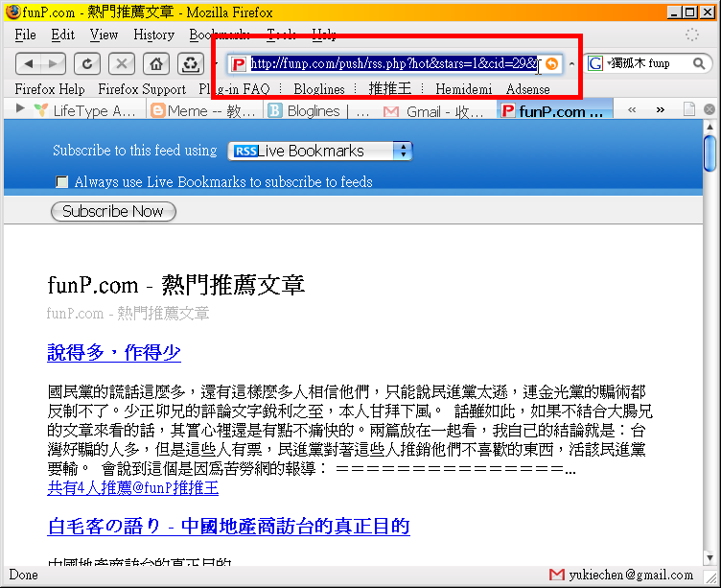Screen dimensions: 721x588
Task: Click the scrollbar up arrow
Action: (709, 126)
